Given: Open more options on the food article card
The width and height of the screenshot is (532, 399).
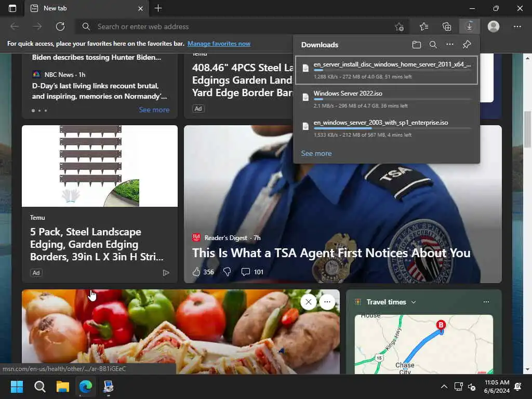Looking at the screenshot, I should [327, 302].
